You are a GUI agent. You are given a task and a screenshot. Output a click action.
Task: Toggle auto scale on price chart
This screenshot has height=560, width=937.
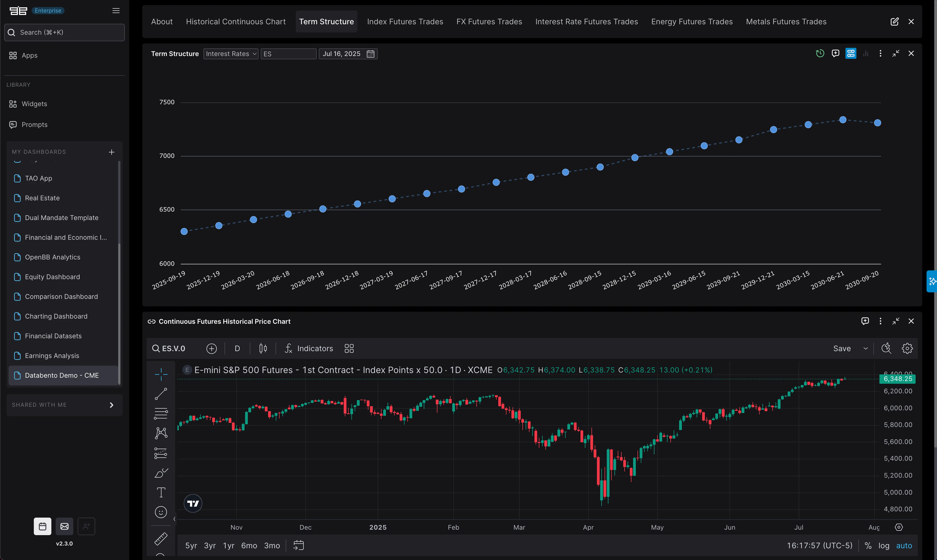[x=904, y=546]
